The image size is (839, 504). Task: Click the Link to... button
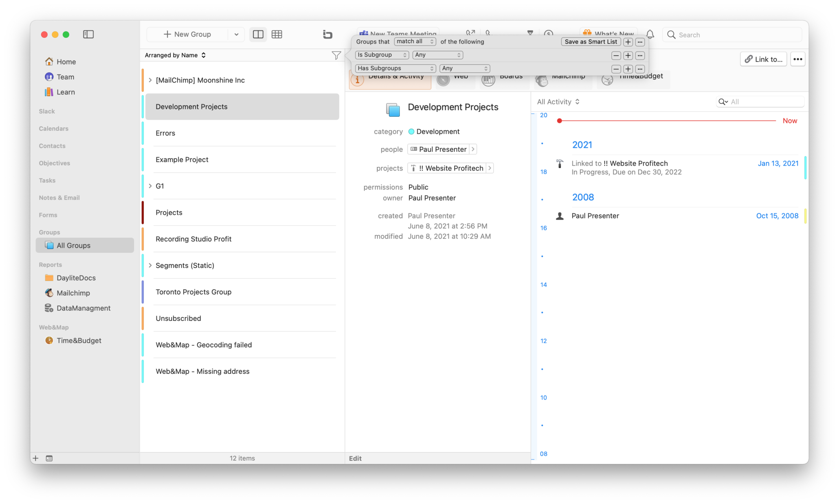click(x=763, y=59)
